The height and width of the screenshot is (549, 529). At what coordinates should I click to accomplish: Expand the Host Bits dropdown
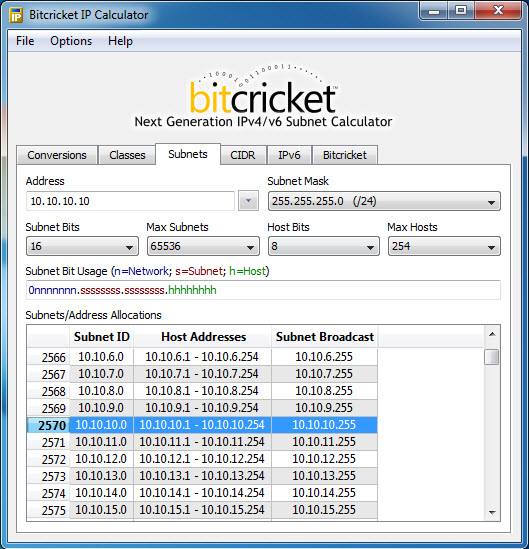point(323,246)
